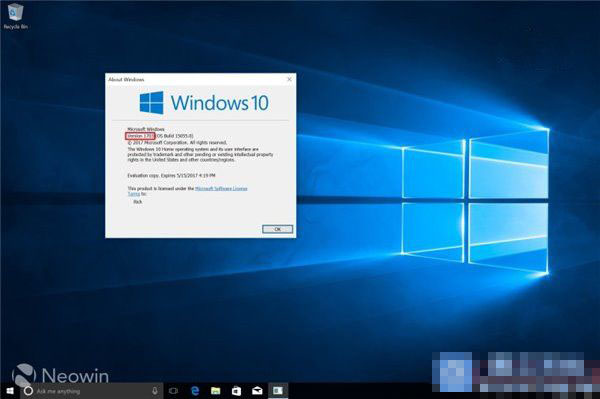Click the Cortana circle icon
The image size is (600, 399).
pyautogui.click(x=28, y=391)
